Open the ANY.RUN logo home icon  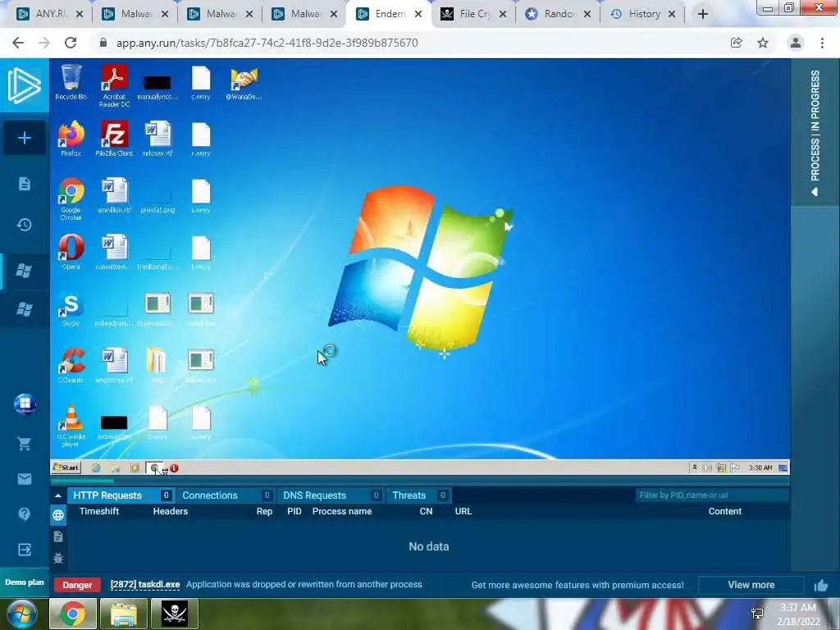(x=24, y=85)
